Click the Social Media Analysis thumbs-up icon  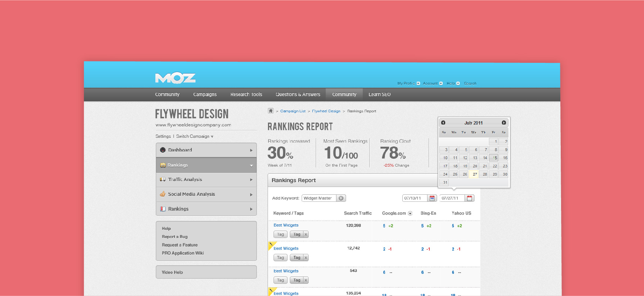pyautogui.click(x=162, y=194)
